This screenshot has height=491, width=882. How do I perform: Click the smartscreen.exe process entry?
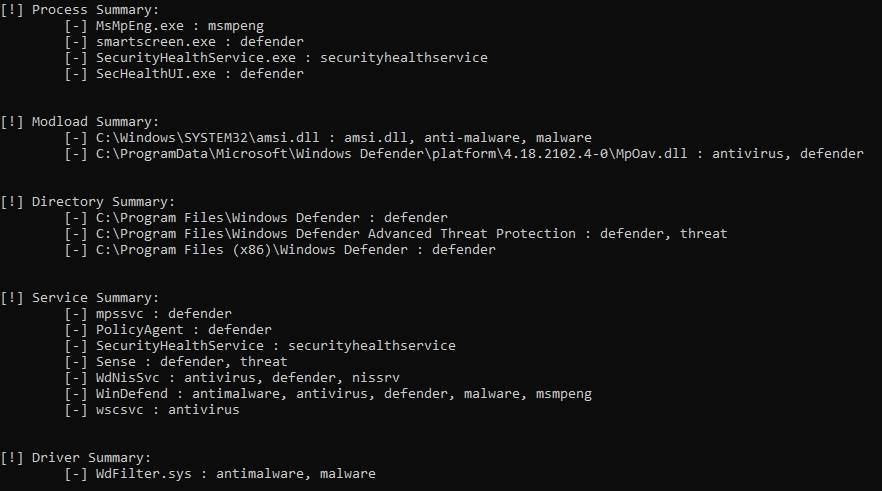point(200,42)
